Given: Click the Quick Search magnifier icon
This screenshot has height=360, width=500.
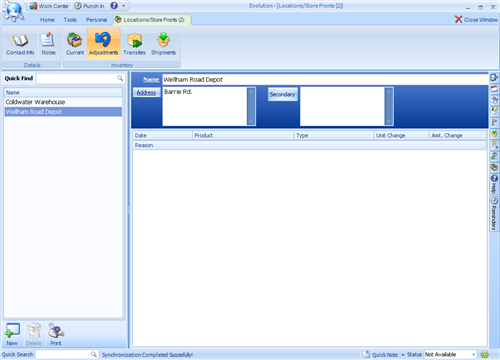Looking at the screenshot, I should pyautogui.click(x=94, y=354).
